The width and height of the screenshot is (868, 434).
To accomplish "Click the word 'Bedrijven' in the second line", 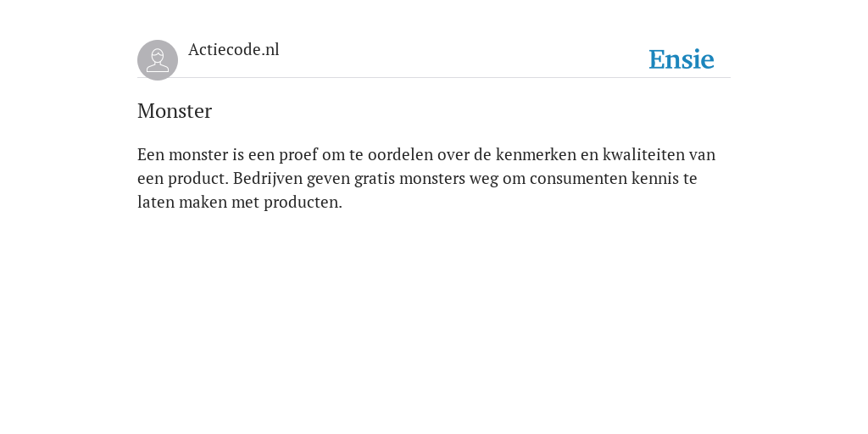I will tap(267, 178).
